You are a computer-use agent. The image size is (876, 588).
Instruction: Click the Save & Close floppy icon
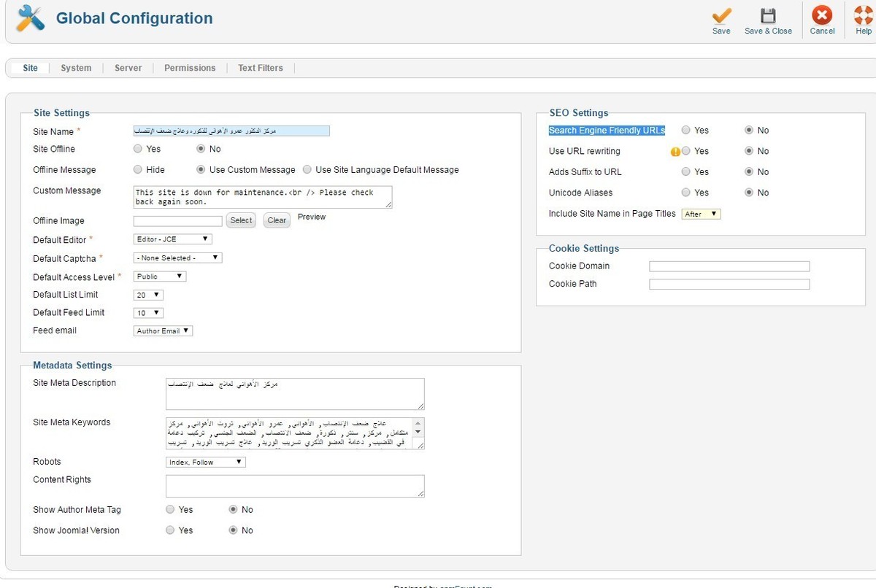(x=768, y=16)
